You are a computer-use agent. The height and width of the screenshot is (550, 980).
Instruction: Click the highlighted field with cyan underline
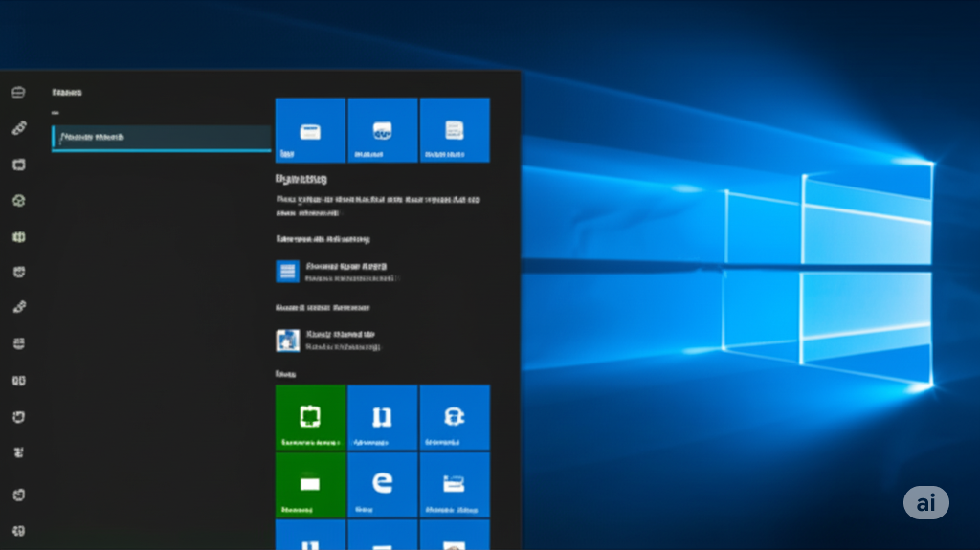pyautogui.click(x=161, y=138)
